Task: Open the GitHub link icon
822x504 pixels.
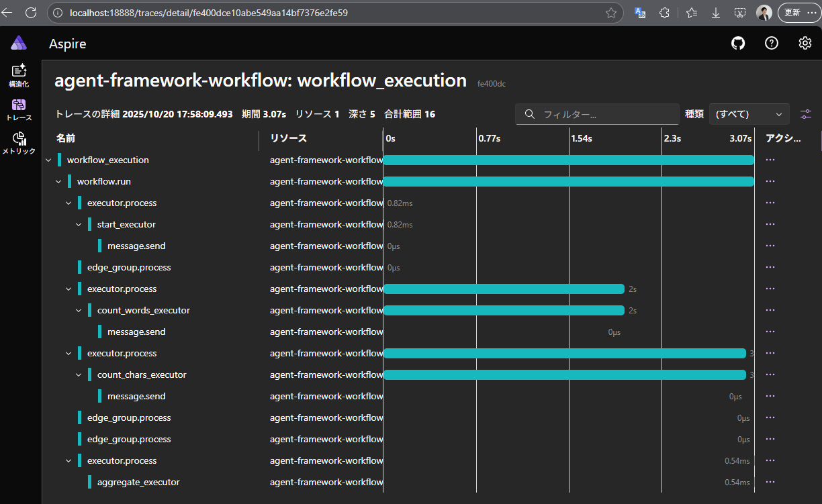Action: [738, 44]
